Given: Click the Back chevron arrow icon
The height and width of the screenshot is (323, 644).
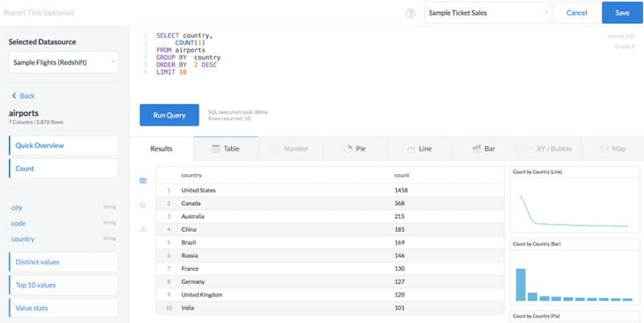Looking at the screenshot, I should (x=14, y=96).
